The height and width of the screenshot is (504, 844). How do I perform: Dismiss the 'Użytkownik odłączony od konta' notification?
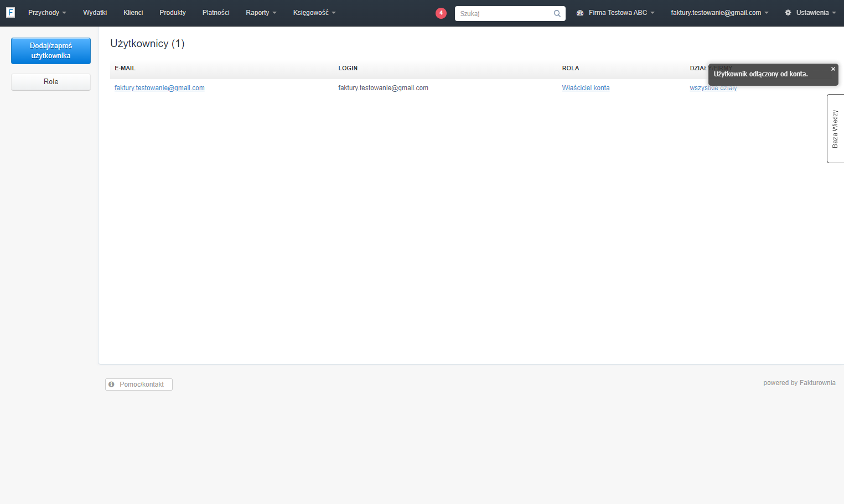833,69
